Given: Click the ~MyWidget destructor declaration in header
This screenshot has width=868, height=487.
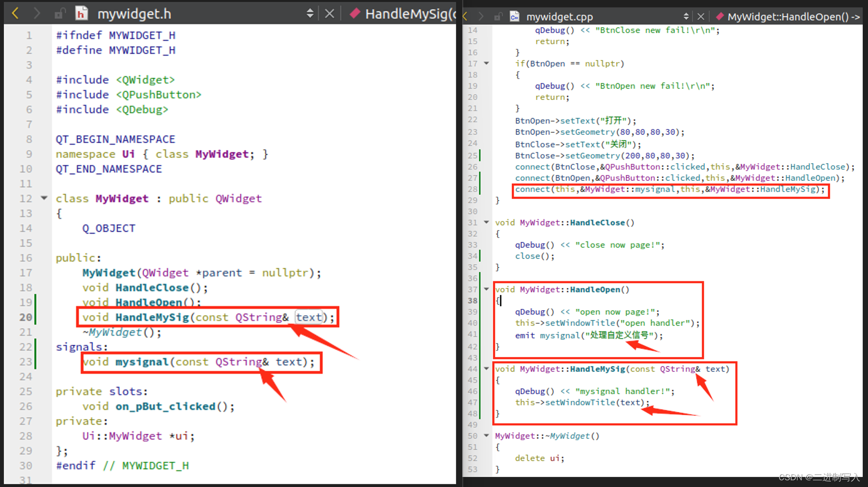Looking at the screenshot, I should [122, 332].
